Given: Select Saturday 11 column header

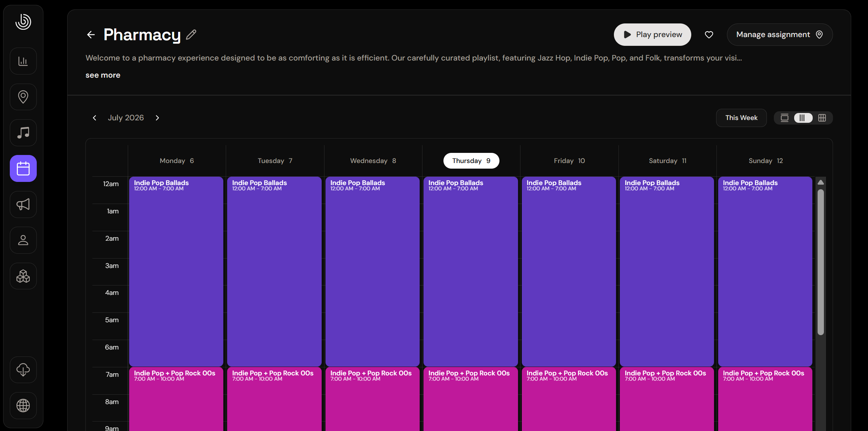Looking at the screenshot, I should pos(667,161).
